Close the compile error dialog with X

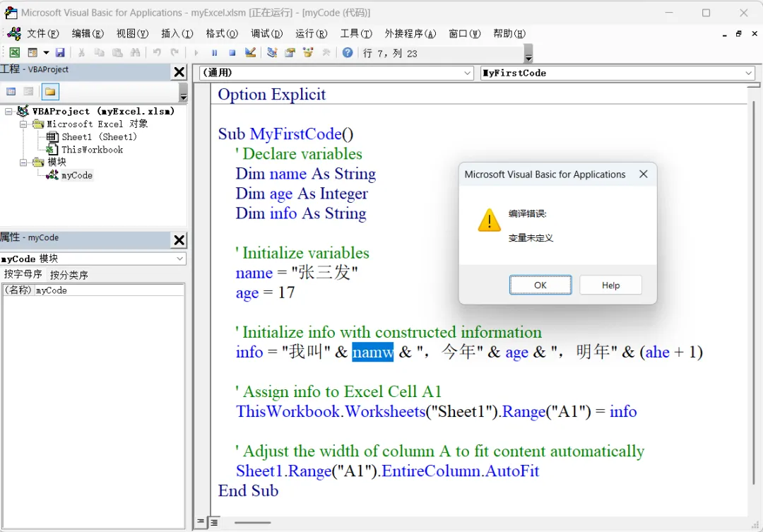point(644,175)
